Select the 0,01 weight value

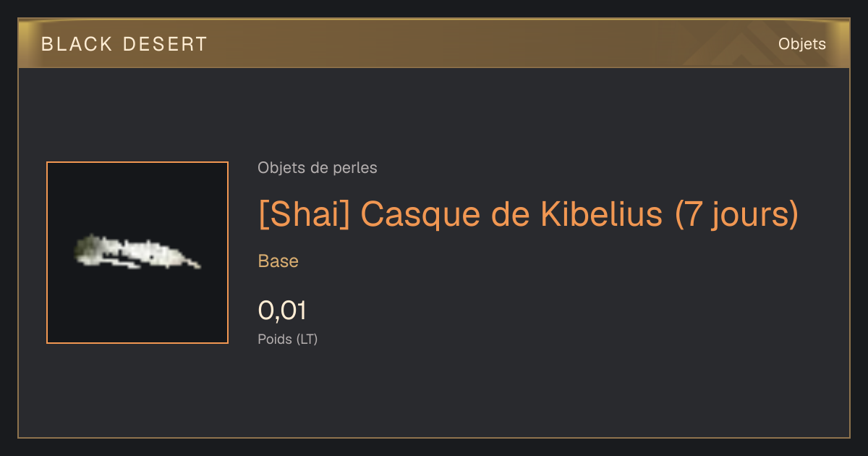(x=282, y=311)
